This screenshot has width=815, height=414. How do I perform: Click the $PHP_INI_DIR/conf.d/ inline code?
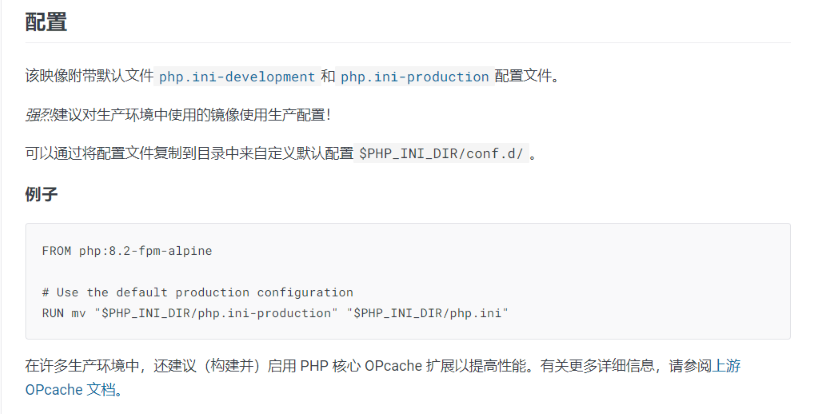[441, 154]
